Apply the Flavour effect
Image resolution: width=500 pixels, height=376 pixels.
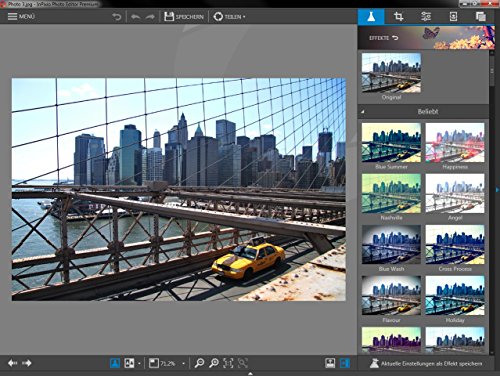coord(391,295)
